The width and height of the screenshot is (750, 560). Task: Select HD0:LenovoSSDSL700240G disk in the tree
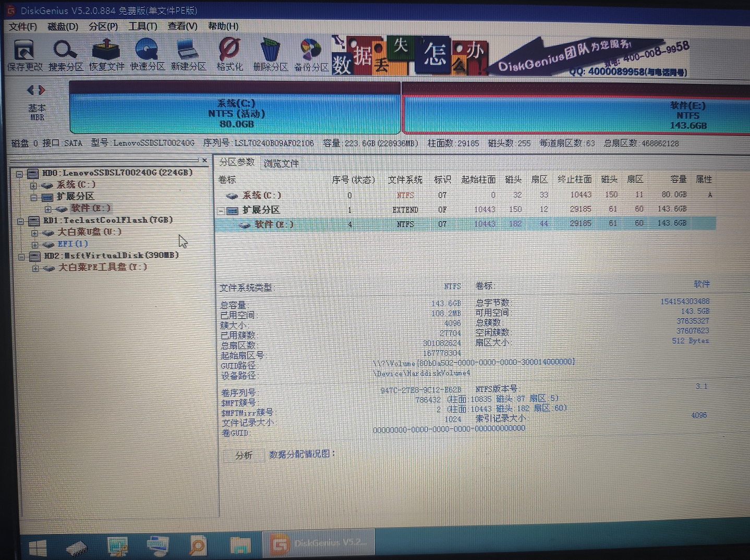pyautogui.click(x=117, y=173)
